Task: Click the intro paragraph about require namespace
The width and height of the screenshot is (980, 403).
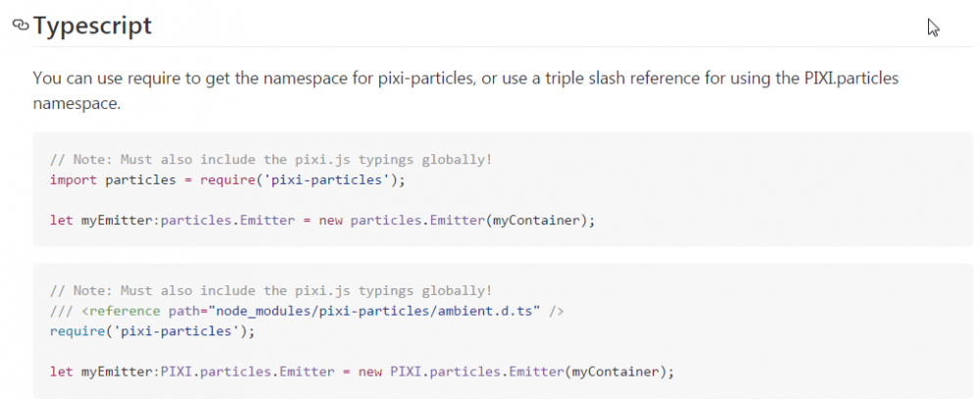Action: [465, 91]
